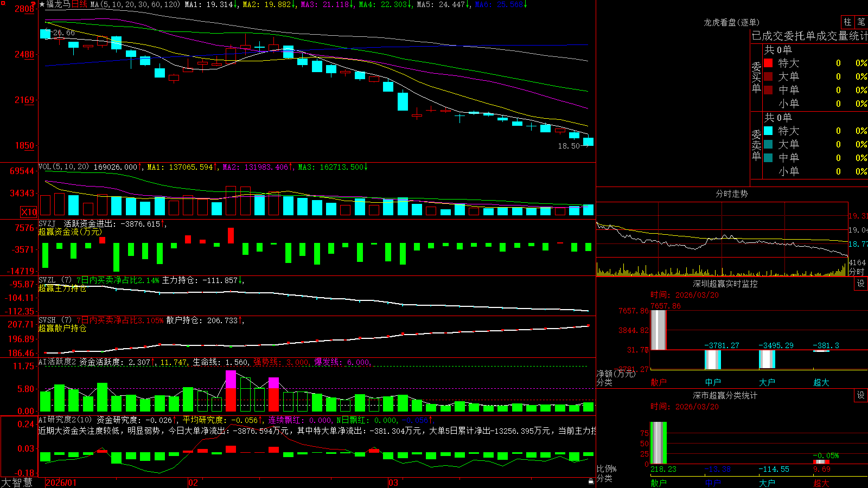Screen dimensions: 868x488
Task: Click the 强势线: 3.000 label
Action: 282,362
